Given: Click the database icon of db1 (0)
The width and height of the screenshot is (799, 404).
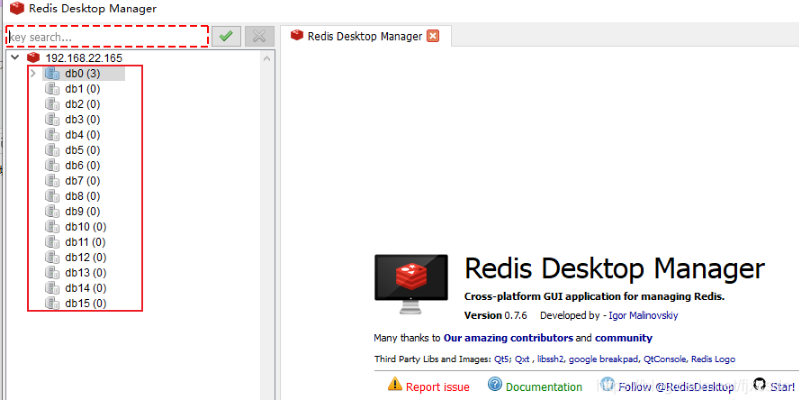Looking at the screenshot, I should 52,89.
